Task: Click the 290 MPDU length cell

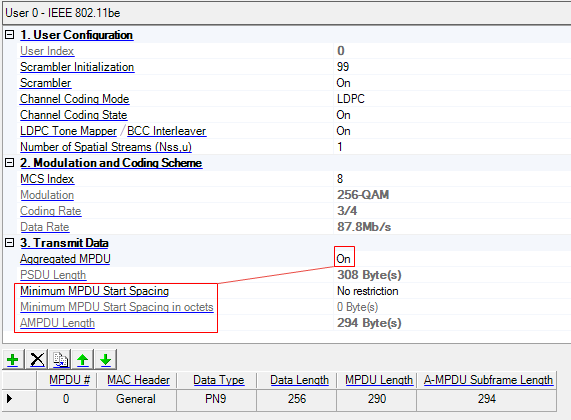Action: pos(377,399)
